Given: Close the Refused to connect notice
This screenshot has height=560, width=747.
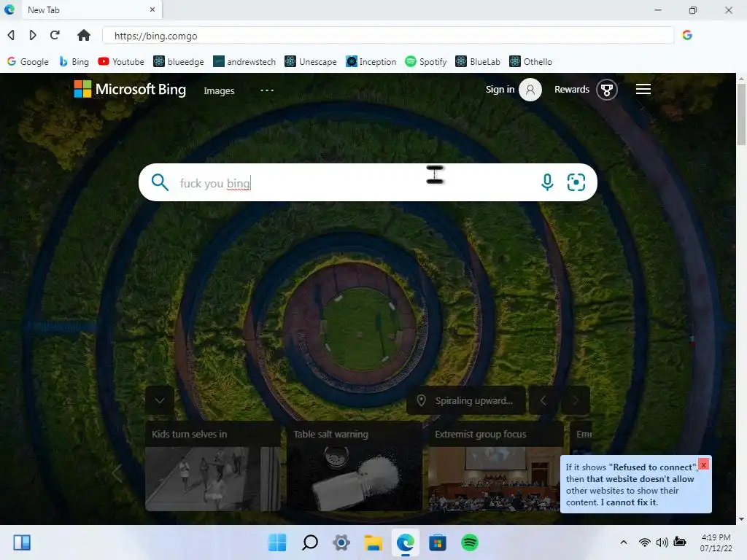Looking at the screenshot, I should click(704, 464).
